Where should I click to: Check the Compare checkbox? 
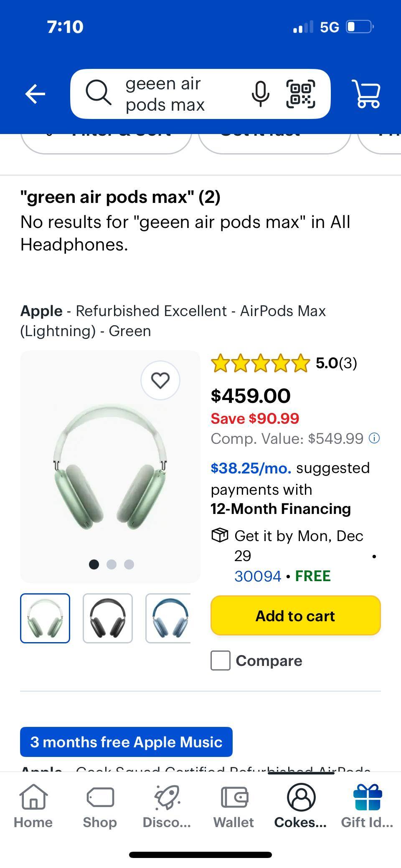tap(221, 660)
